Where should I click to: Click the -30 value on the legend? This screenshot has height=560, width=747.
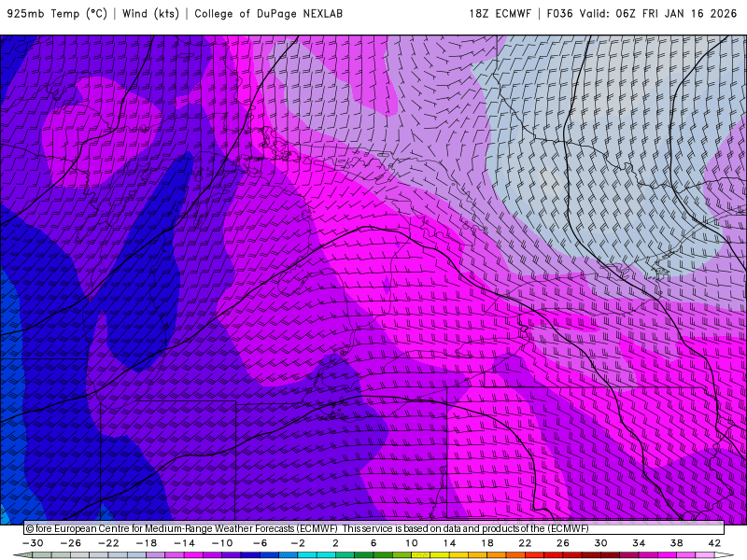(x=33, y=543)
